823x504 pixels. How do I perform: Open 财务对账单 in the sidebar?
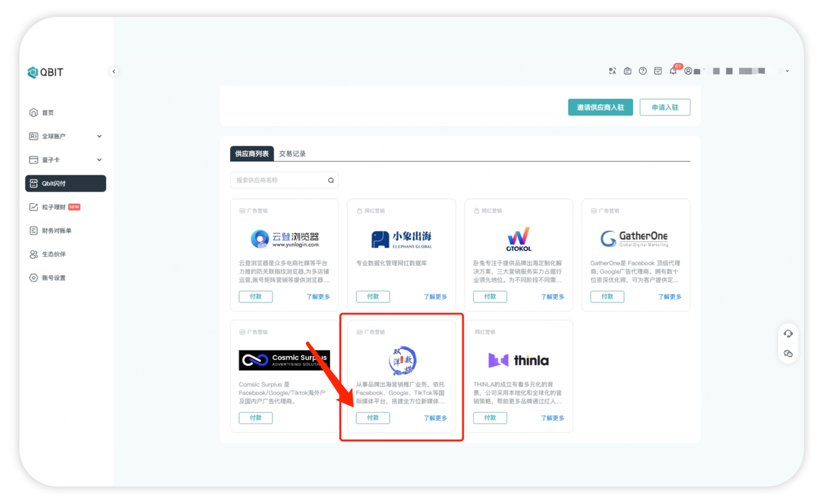click(56, 231)
